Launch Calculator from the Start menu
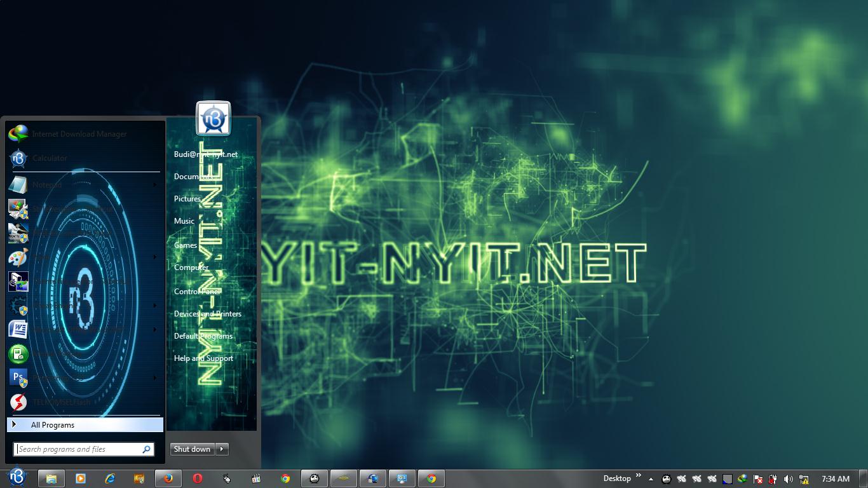This screenshot has width=868, height=488. tap(85, 158)
